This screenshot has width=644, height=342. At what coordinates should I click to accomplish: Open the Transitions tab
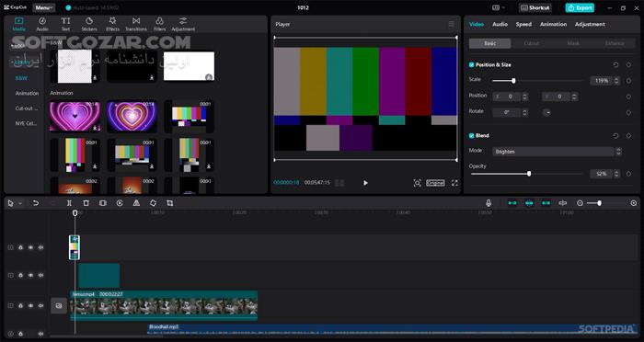136,24
